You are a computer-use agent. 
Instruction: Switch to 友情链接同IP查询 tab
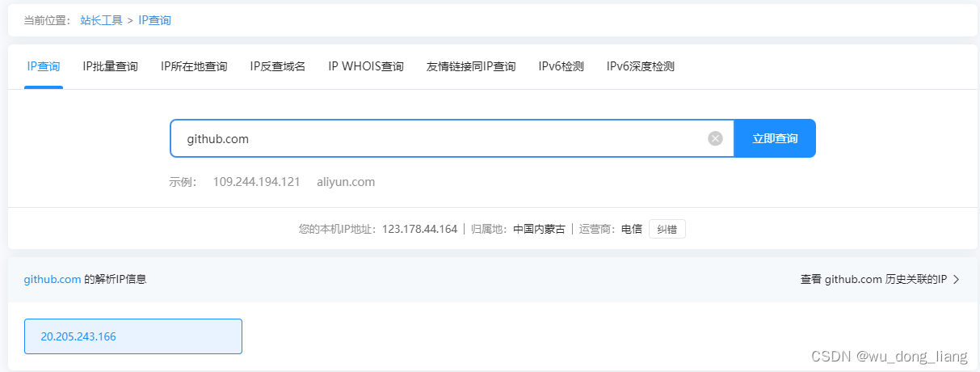tap(471, 66)
